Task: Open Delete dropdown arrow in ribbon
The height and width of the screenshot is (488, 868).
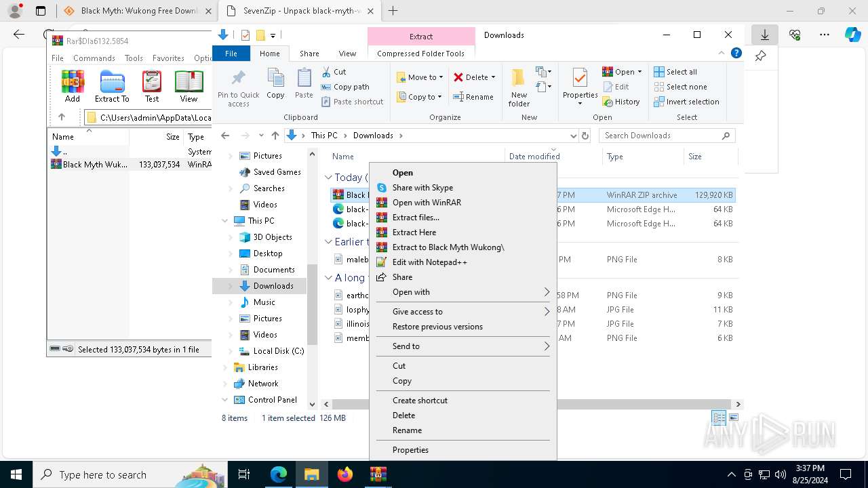Action: pos(493,77)
